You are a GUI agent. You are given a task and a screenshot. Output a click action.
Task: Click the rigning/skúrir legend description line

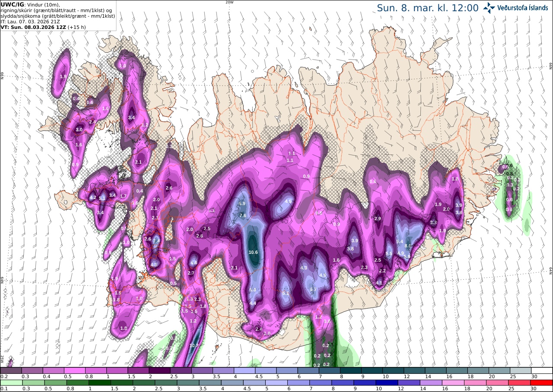57,10
